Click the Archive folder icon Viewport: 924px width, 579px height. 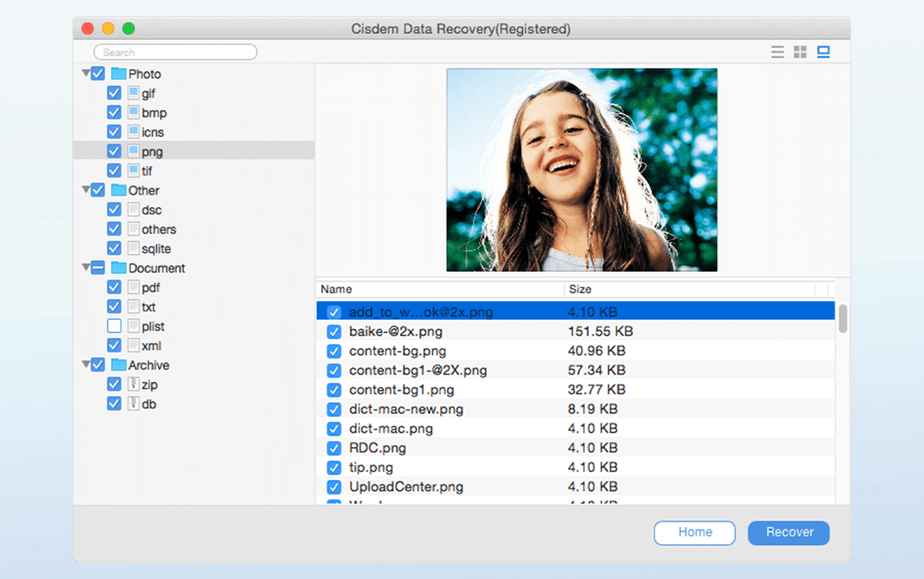[x=118, y=365]
